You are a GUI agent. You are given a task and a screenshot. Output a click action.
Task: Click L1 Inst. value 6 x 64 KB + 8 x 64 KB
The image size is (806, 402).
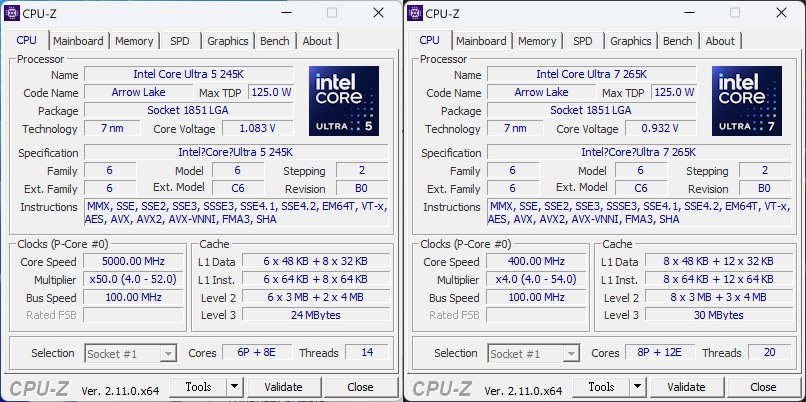[316, 280]
